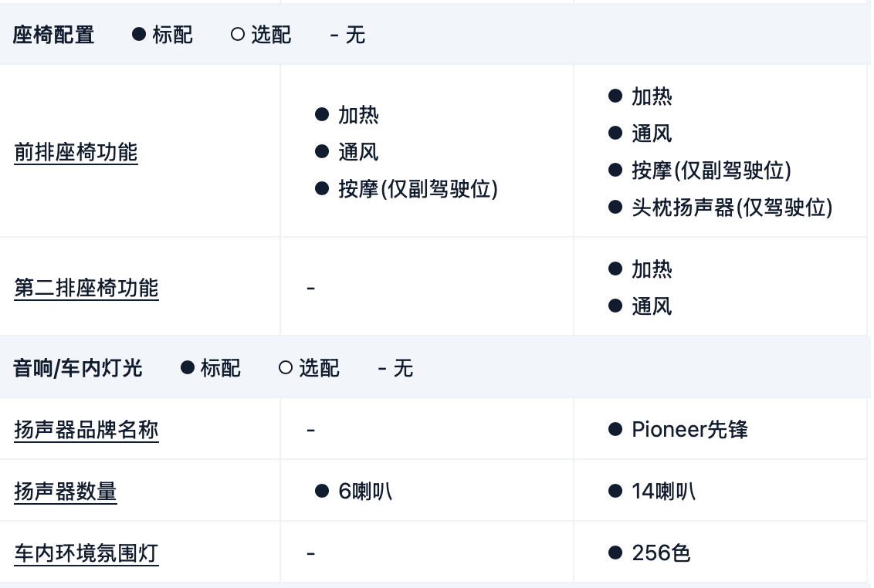874x588 pixels.
Task: Open the 扬声器数量 definition link
Action: (66, 491)
